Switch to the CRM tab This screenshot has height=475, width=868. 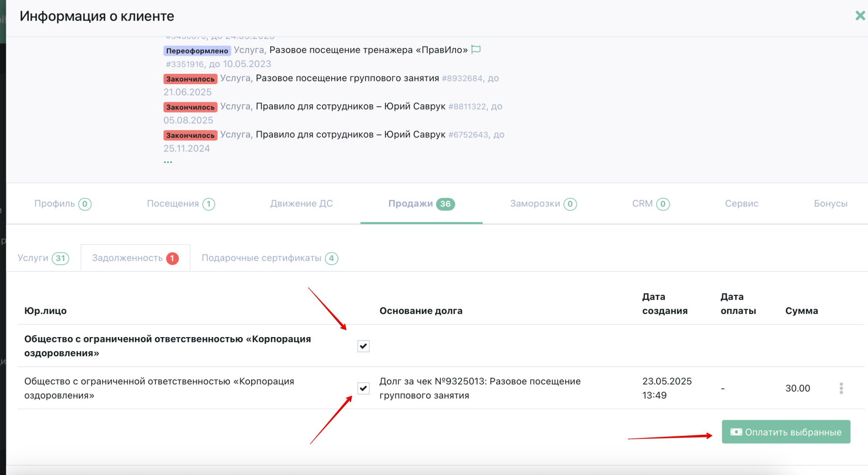(x=650, y=204)
